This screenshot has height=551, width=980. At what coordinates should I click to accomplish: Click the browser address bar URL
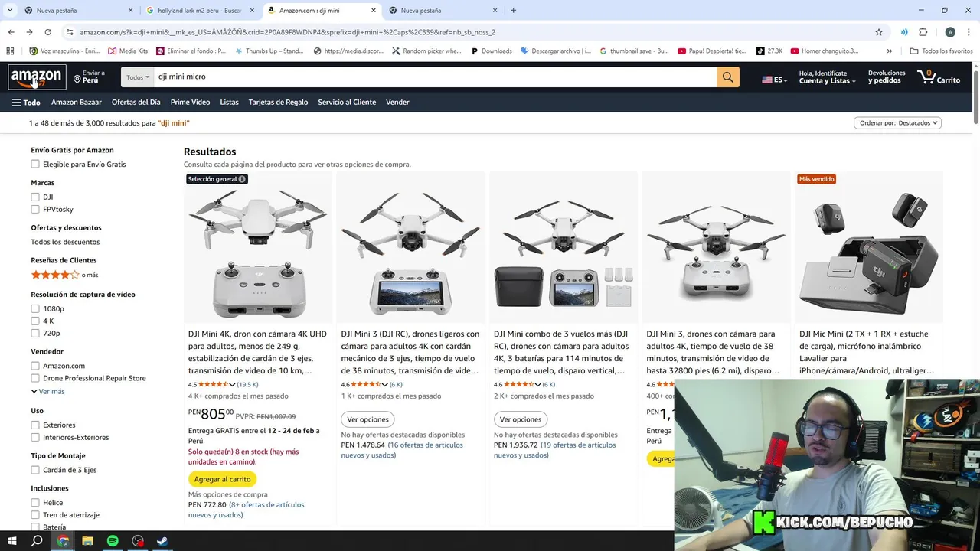[287, 32]
